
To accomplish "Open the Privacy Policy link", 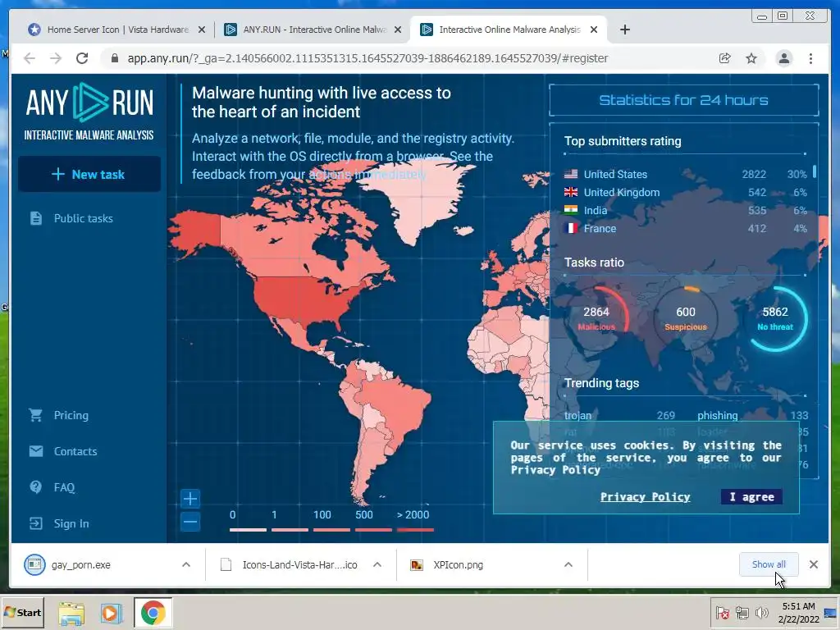I will [645, 496].
